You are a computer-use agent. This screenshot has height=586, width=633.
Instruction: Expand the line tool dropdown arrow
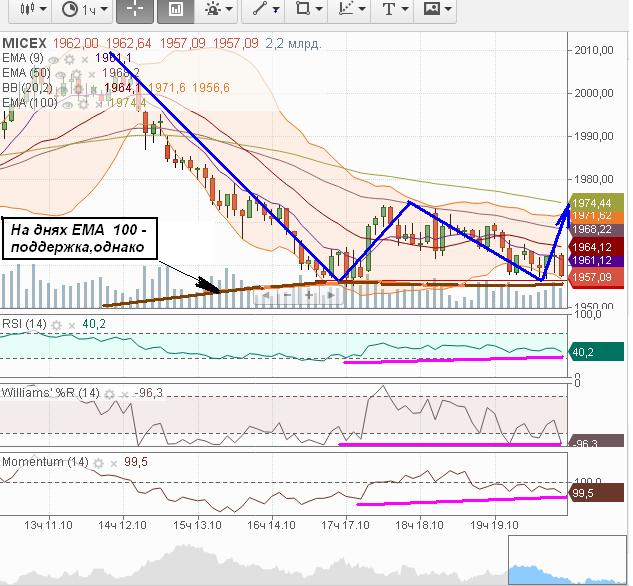click(276, 10)
